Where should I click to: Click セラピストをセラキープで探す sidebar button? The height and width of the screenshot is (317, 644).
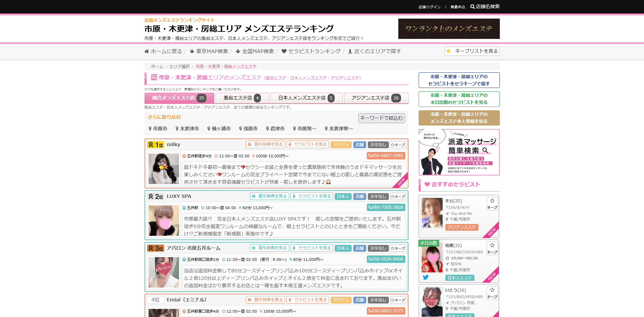click(x=459, y=80)
